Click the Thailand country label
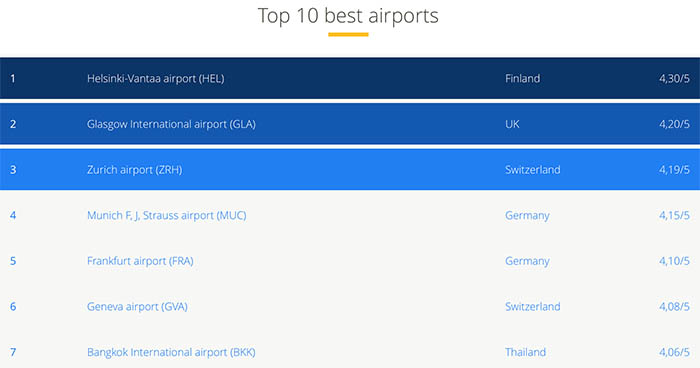The height and width of the screenshot is (368, 700). coord(525,352)
